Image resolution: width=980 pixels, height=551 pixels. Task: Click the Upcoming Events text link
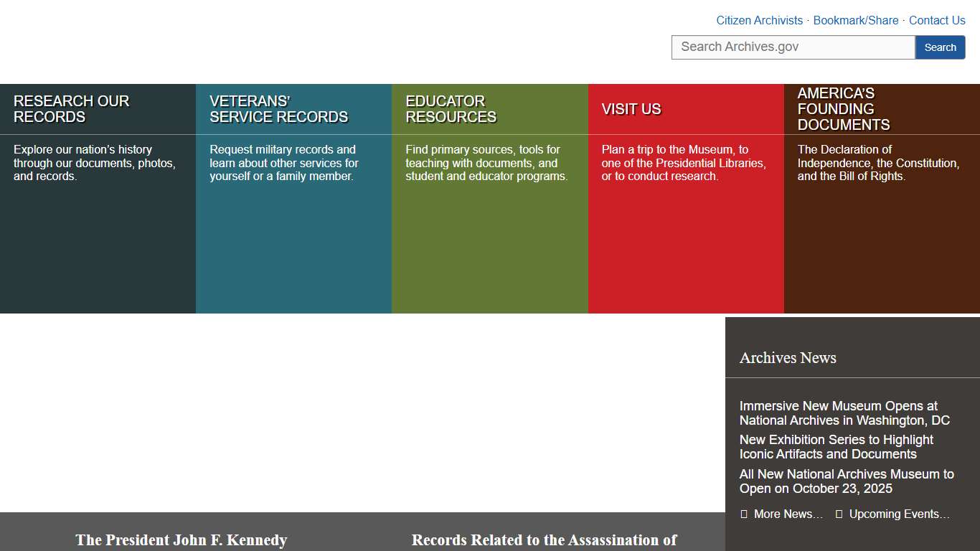tap(898, 513)
